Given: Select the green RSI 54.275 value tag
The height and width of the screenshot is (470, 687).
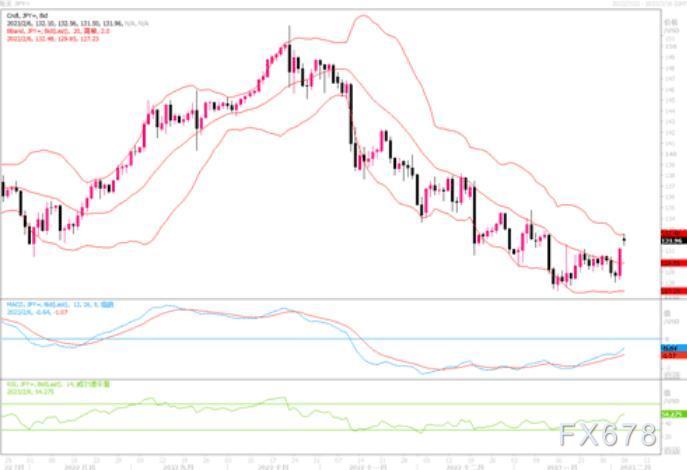Looking at the screenshot, I should point(671,413).
